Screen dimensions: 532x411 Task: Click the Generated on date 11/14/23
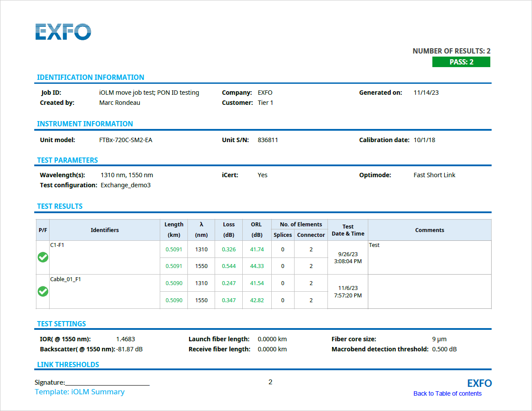click(x=426, y=93)
